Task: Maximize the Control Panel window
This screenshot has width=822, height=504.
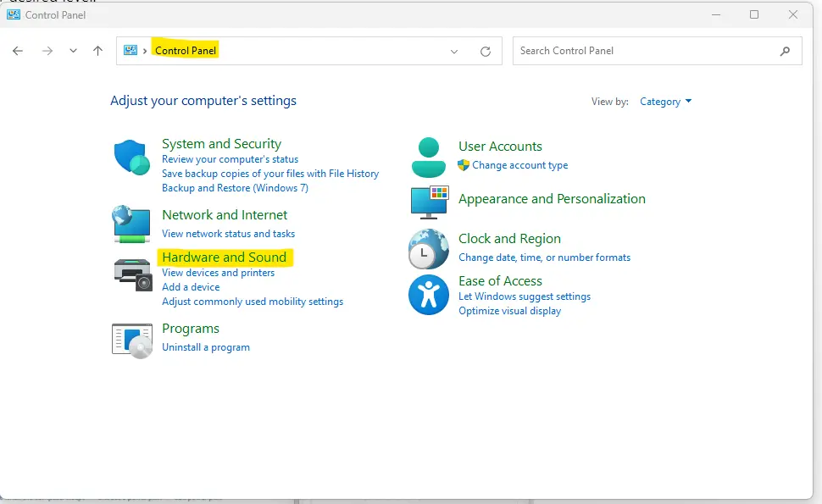Action: tap(754, 14)
